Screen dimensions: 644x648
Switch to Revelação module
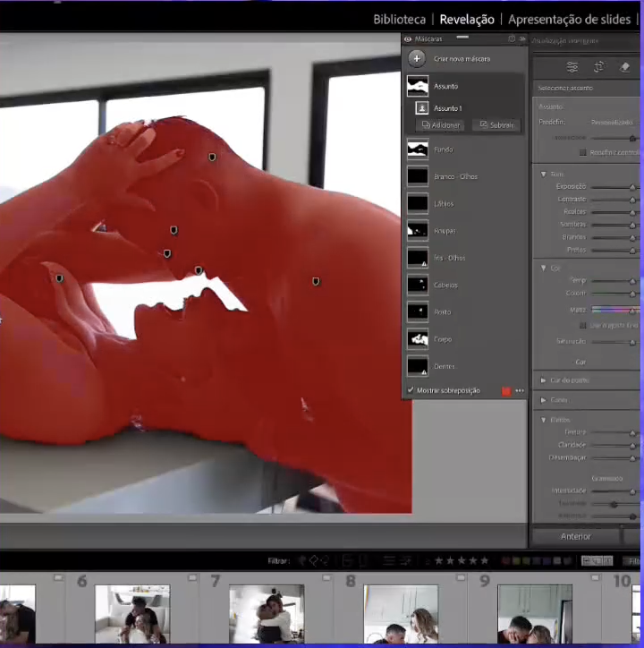467,20
